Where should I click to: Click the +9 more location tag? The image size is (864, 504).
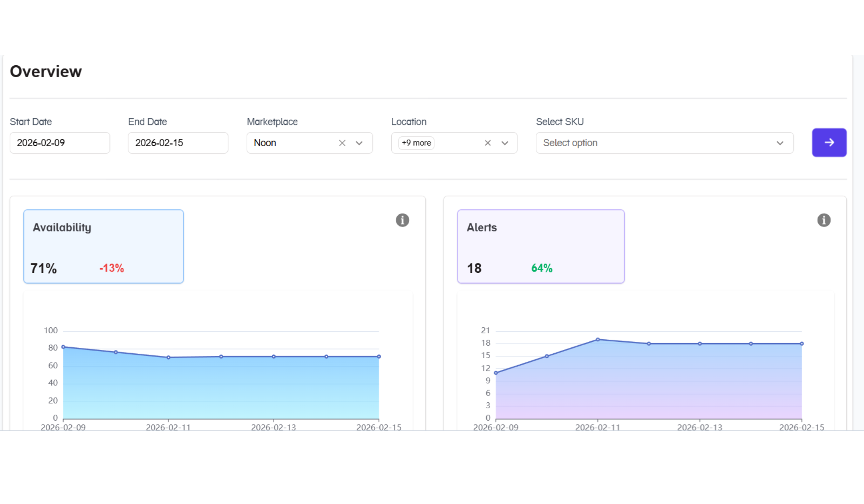pos(416,143)
